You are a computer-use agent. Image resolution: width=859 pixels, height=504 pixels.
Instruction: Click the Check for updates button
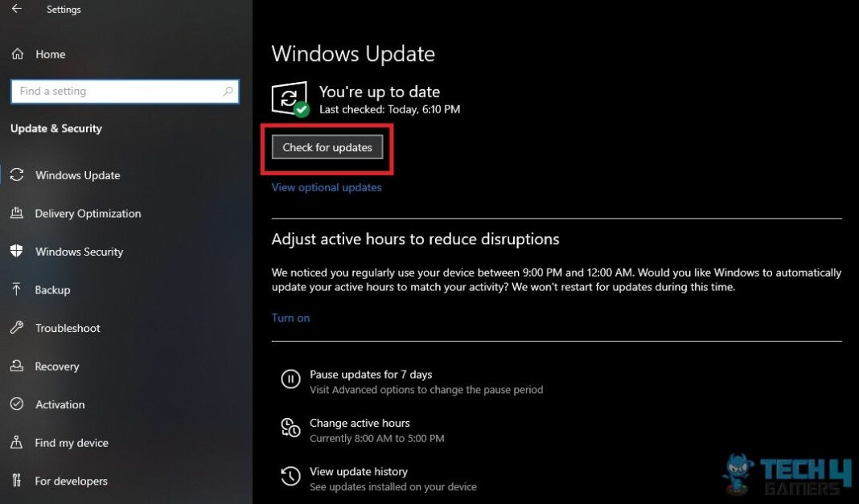click(327, 147)
